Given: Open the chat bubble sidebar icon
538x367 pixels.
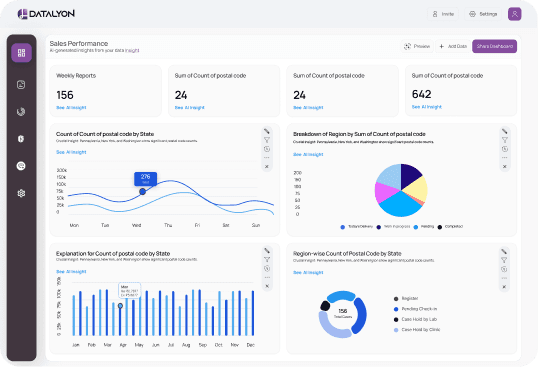Looking at the screenshot, I should pos(21,166).
